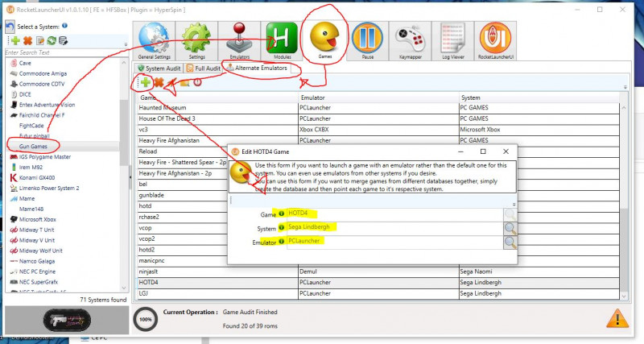Select the vc3 game row
The image size is (644, 344).
coord(378,130)
